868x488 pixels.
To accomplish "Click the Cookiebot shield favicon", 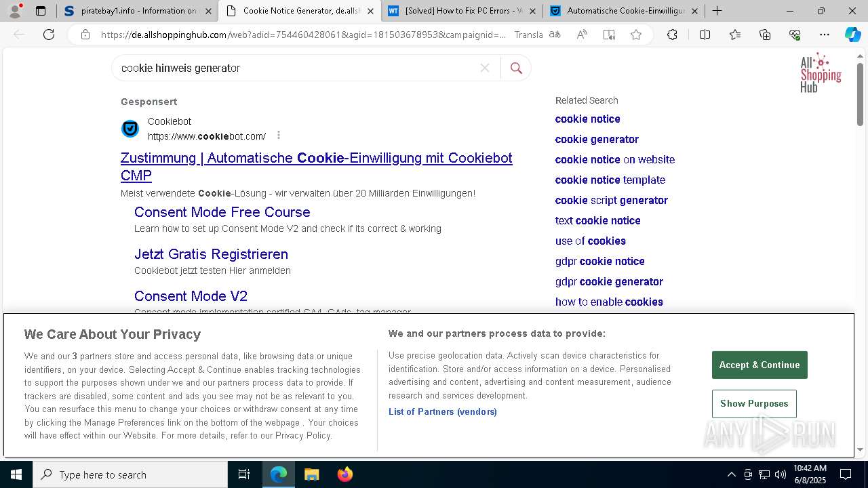I will click(x=130, y=129).
